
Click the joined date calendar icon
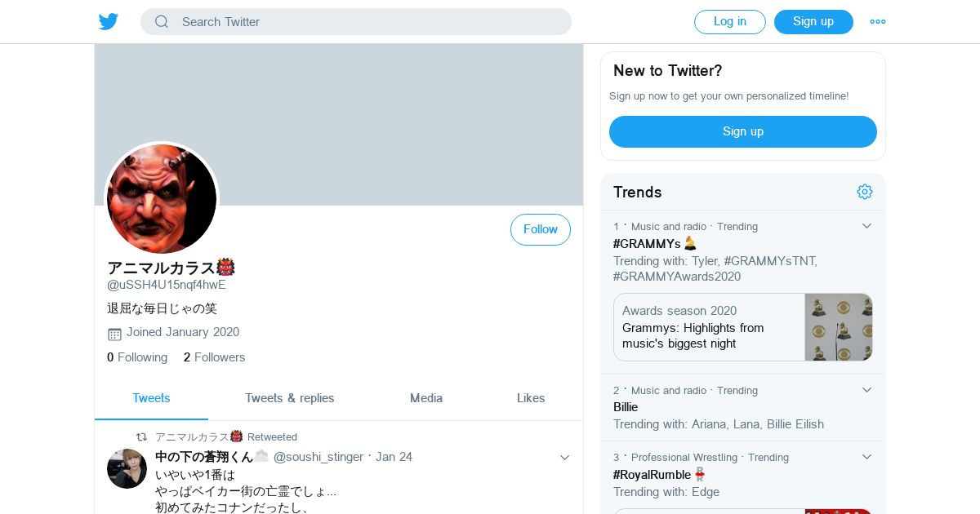114,333
